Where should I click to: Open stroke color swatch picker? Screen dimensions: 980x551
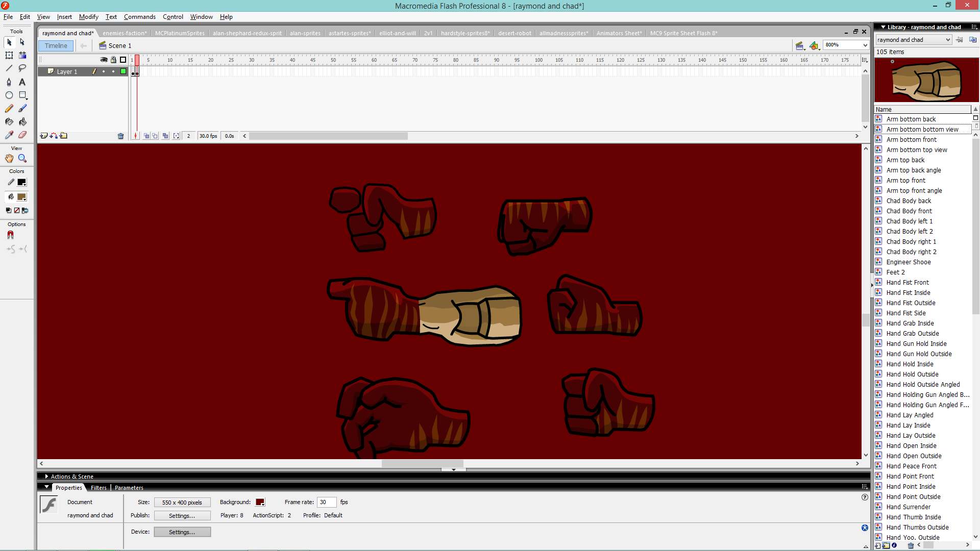point(22,183)
